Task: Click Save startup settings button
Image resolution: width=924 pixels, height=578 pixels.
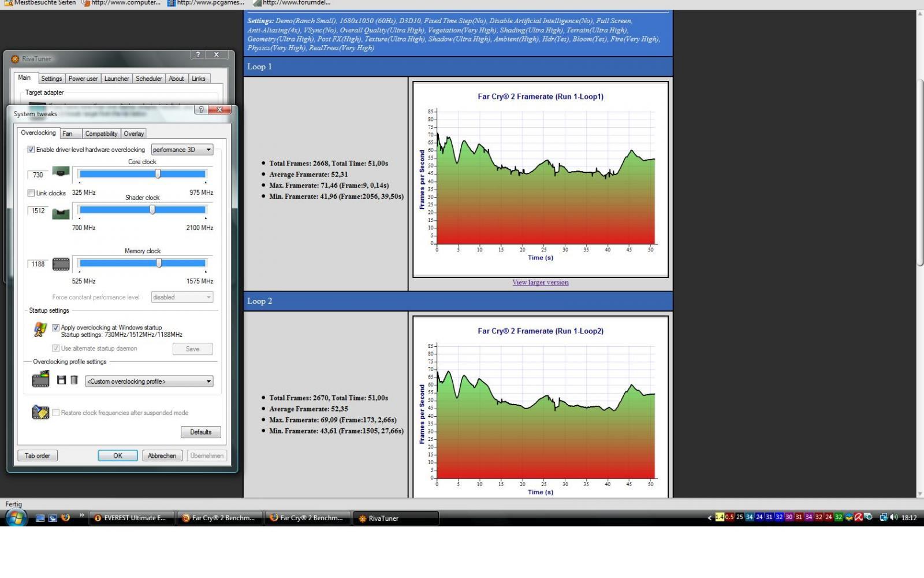Action: (192, 349)
